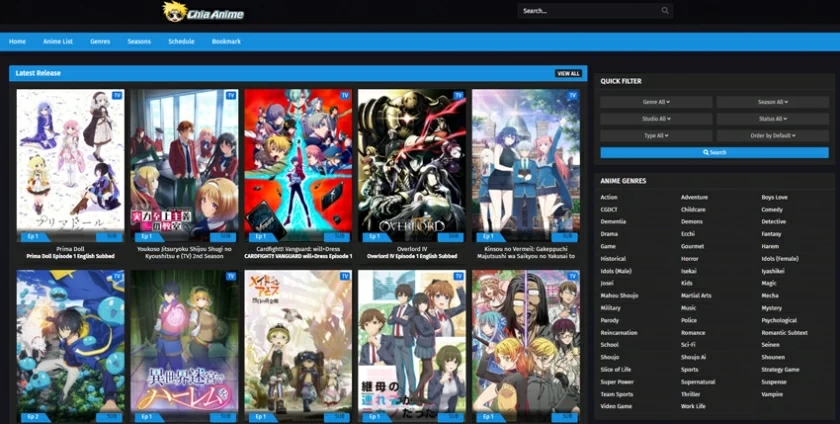Select the Vampire genre link
840x424 pixels.
point(771,395)
